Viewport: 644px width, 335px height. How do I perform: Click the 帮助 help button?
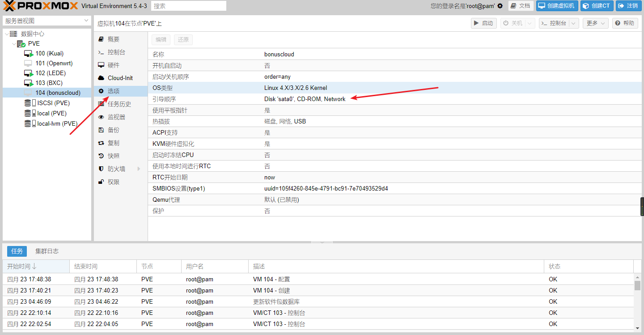tap(625, 23)
